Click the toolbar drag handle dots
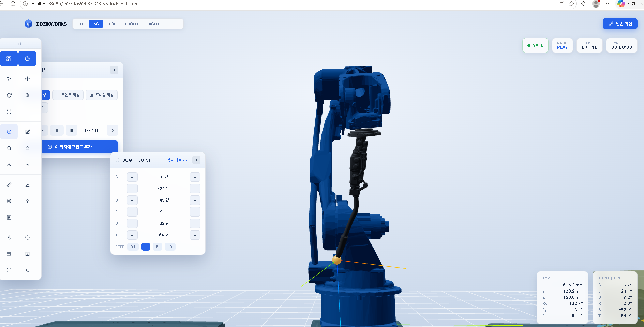The height and width of the screenshot is (327, 644). [20, 43]
